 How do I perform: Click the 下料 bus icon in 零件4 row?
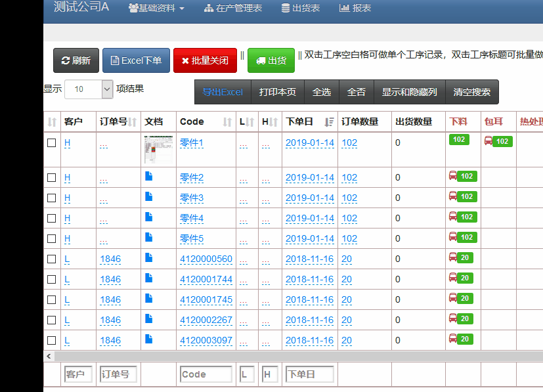tap(453, 217)
